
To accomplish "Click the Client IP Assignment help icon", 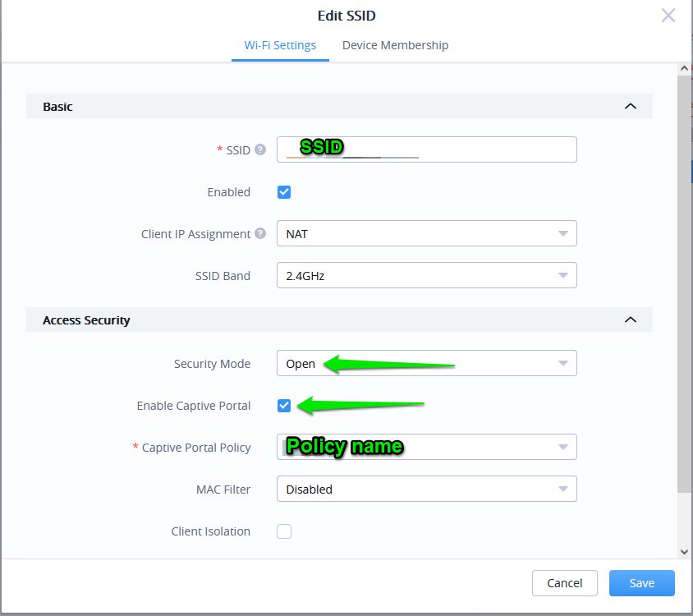I will pos(260,233).
